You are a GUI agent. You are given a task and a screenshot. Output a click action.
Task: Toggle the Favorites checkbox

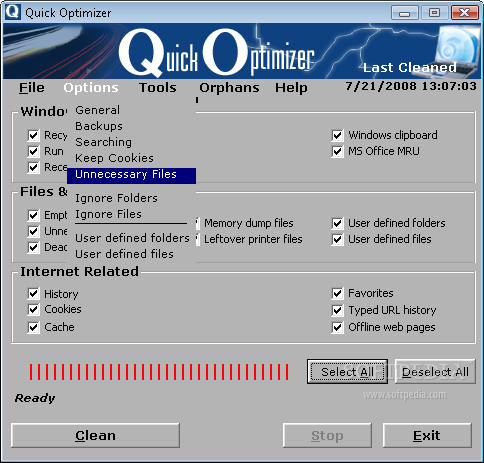tap(337, 293)
